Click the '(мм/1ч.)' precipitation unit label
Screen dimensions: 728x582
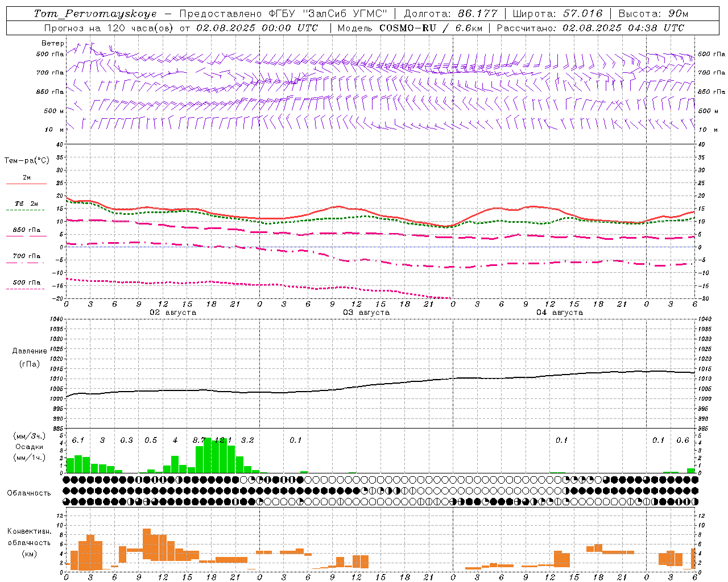coord(30,458)
